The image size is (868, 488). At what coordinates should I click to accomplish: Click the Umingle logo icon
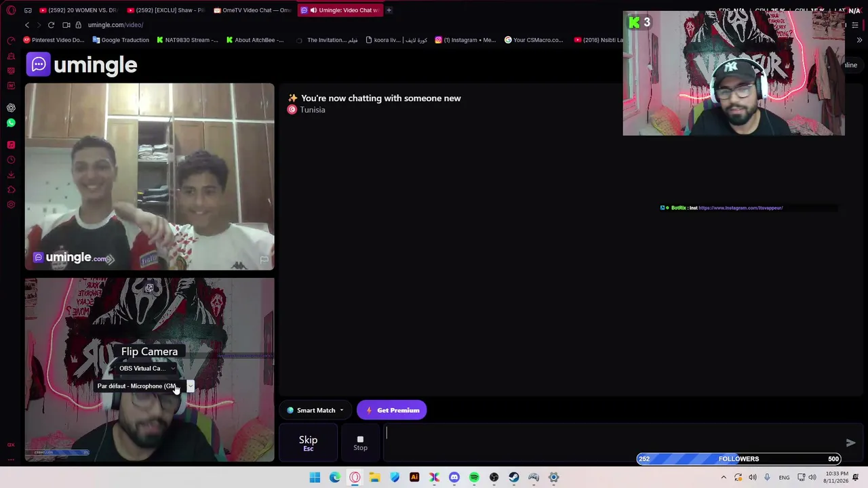pyautogui.click(x=39, y=64)
